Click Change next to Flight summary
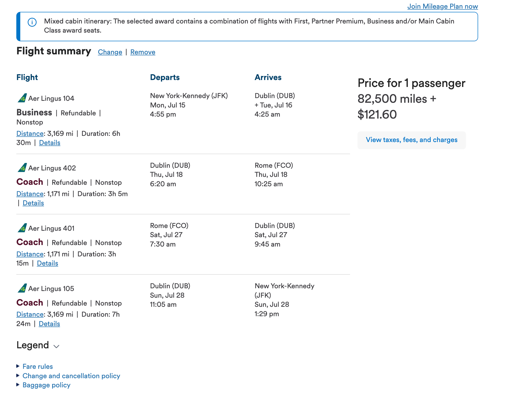This screenshot has height=414, width=532. 110,52
